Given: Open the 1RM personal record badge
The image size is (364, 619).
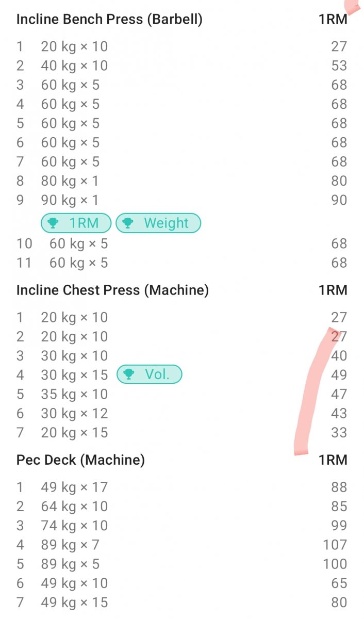Looking at the screenshot, I should 75,223.
